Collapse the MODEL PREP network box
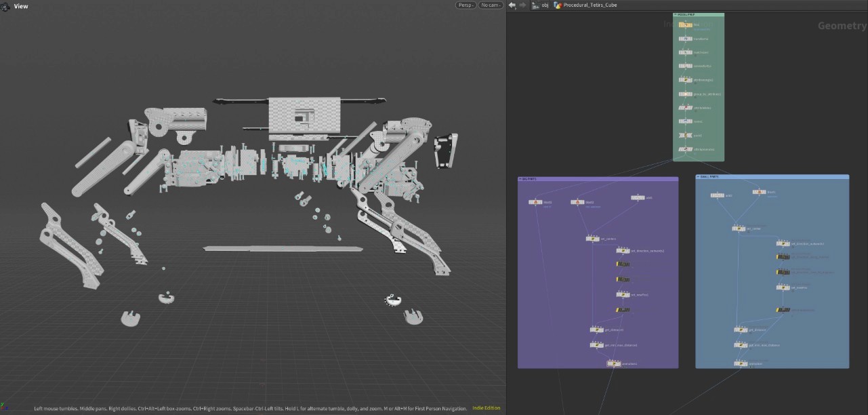Viewport: 868px width, 415px height. [674, 14]
